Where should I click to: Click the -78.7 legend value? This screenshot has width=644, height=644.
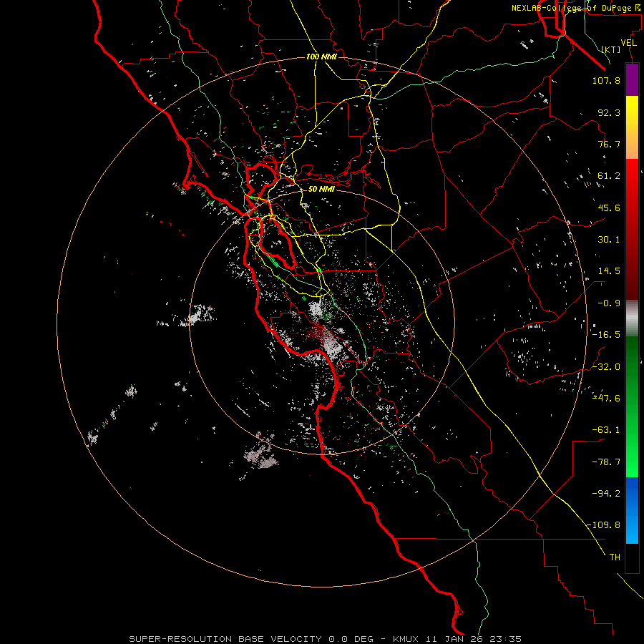(x=606, y=462)
